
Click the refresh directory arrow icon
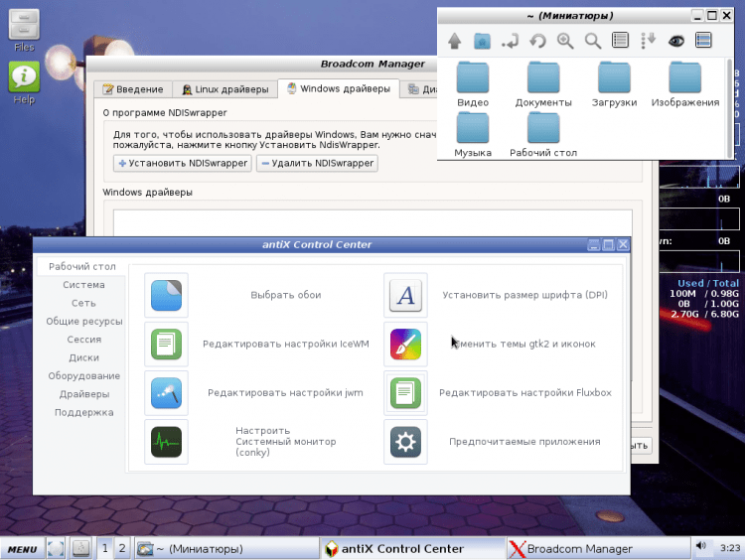click(537, 41)
